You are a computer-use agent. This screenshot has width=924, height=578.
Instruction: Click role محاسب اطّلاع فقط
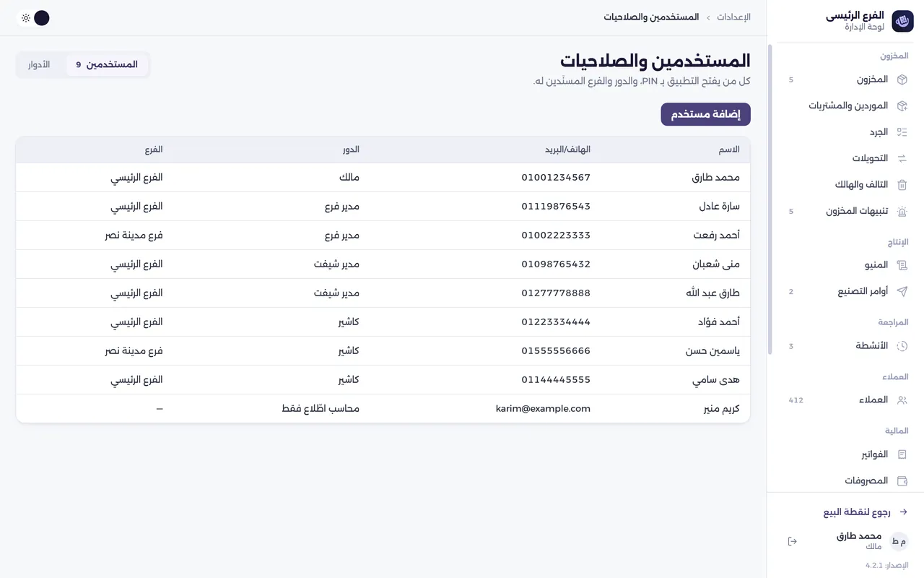click(321, 408)
